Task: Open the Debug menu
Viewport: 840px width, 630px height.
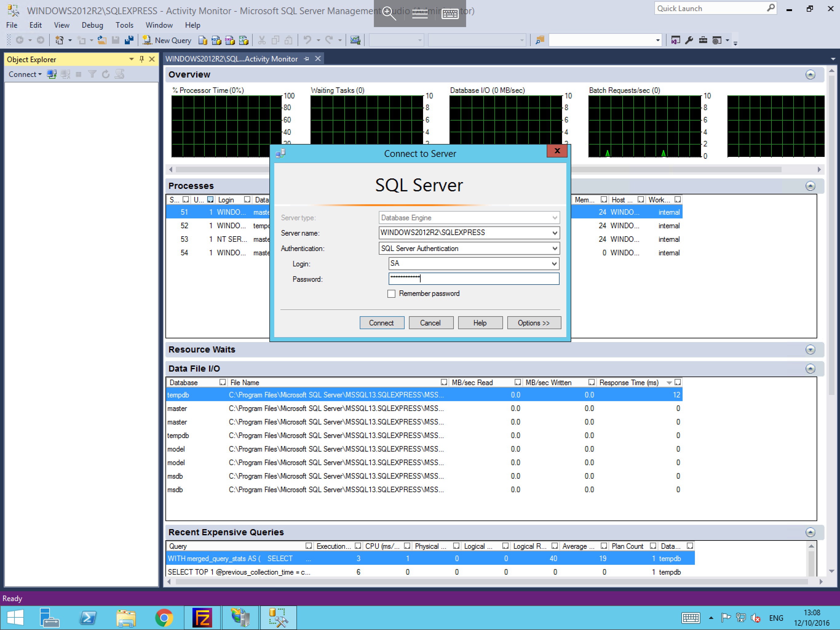Action: pos(92,25)
